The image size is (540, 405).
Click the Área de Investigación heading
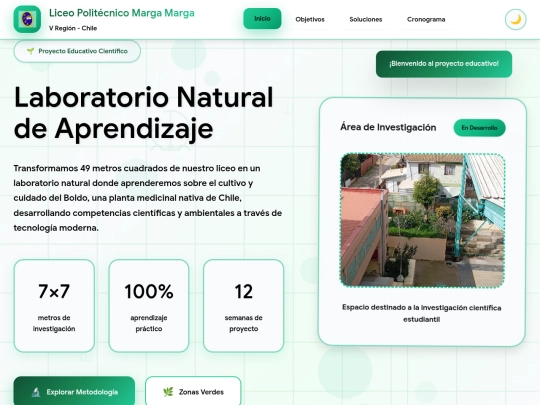click(388, 127)
